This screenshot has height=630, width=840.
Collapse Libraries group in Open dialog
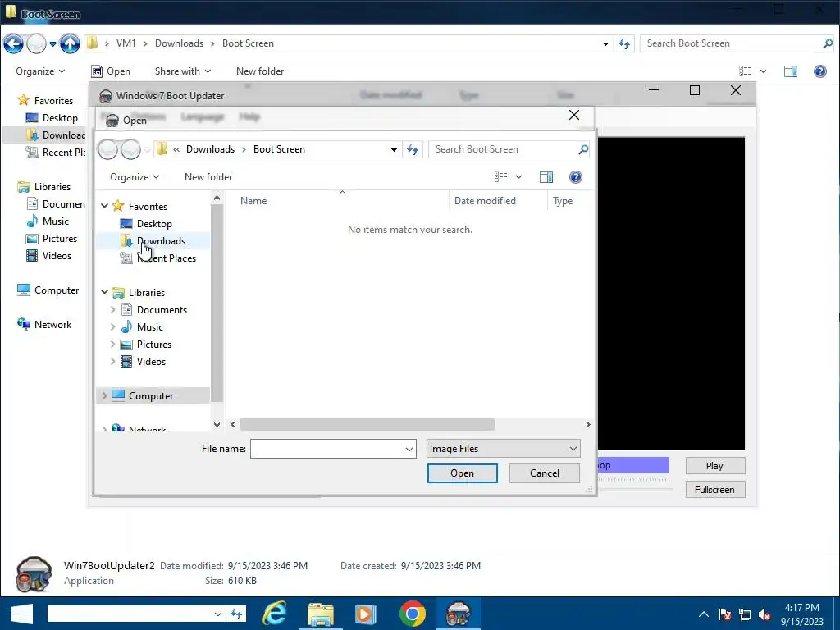104,293
